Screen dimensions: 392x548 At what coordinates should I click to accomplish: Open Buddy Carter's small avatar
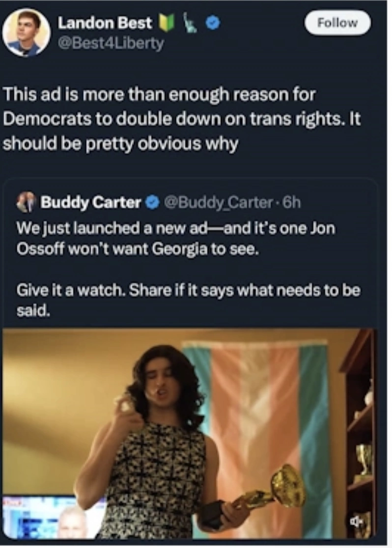[x=27, y=202]
